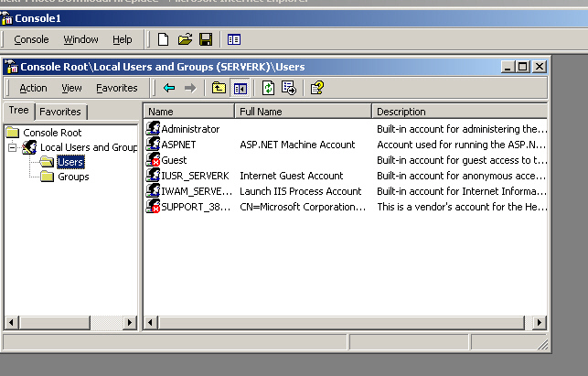588x376 pixels.
Task: Select the Users tree item label
Action: point(70,162)
